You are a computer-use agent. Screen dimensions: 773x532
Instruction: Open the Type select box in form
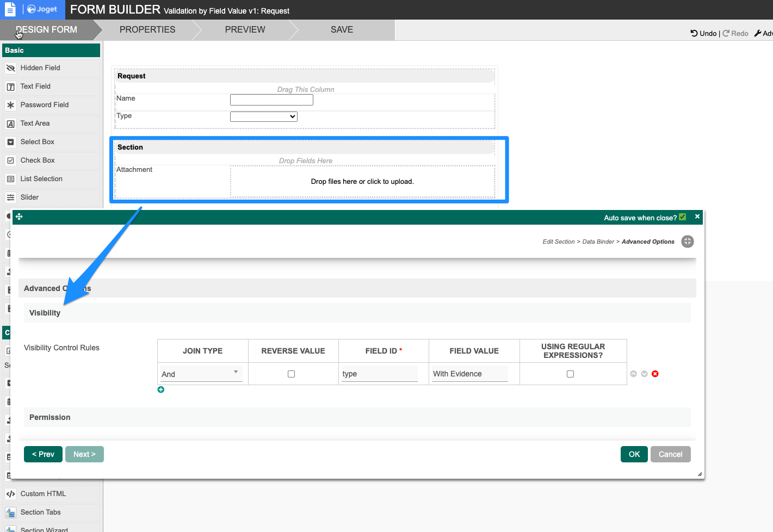pos(264,116)
